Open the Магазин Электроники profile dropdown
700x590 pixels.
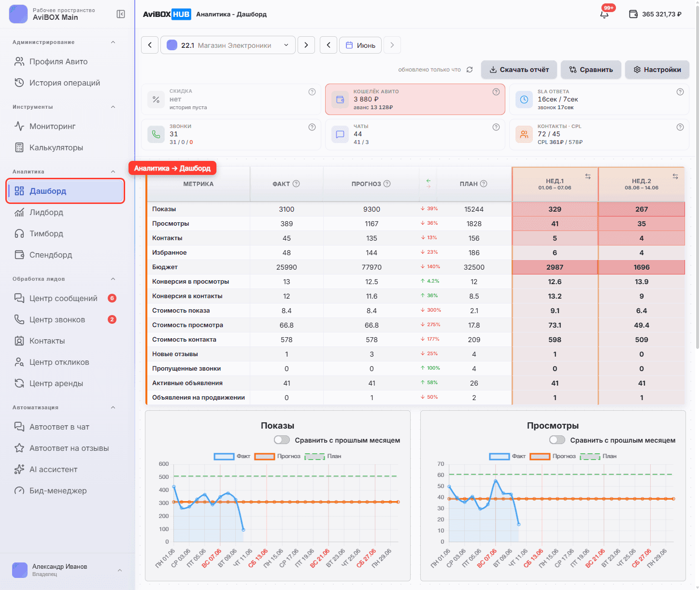coord(228,45)
